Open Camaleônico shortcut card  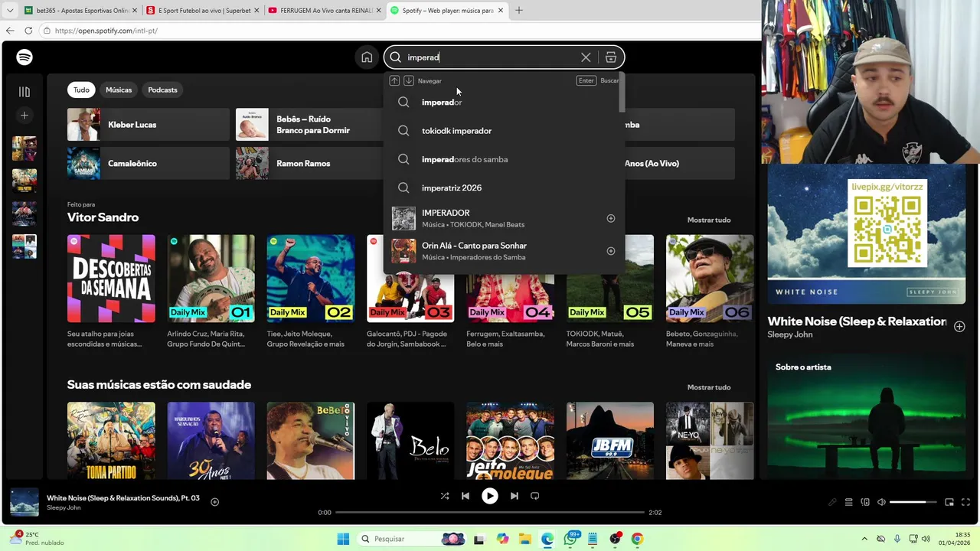(x=149, y=163)
